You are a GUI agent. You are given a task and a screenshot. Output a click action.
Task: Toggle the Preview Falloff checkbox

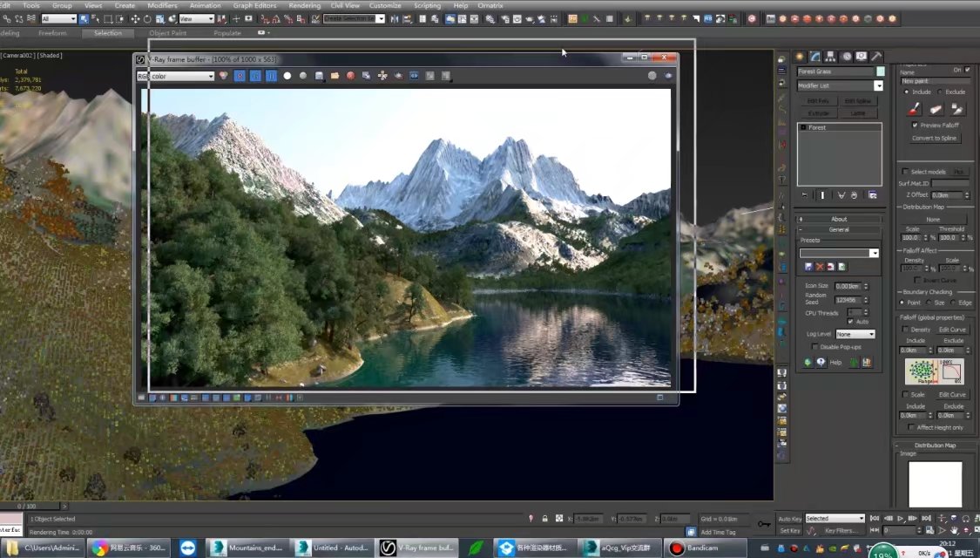click(915, 125)
